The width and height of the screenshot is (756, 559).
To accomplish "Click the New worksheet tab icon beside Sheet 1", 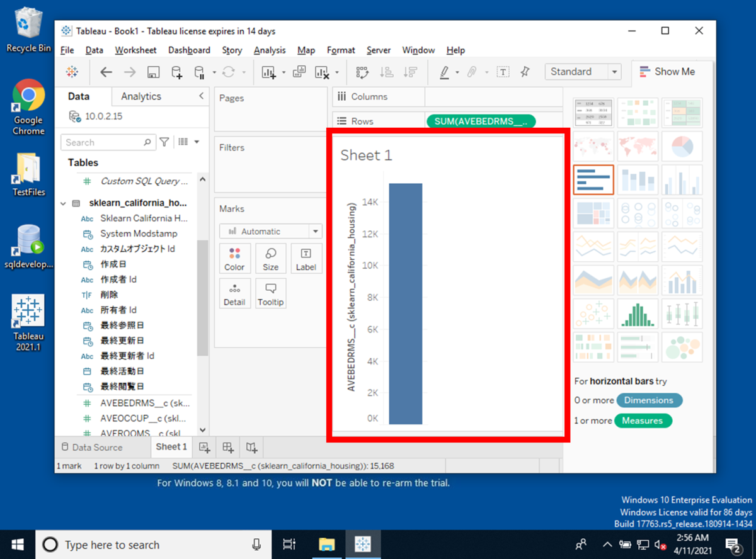I will (x=204, y=447).
